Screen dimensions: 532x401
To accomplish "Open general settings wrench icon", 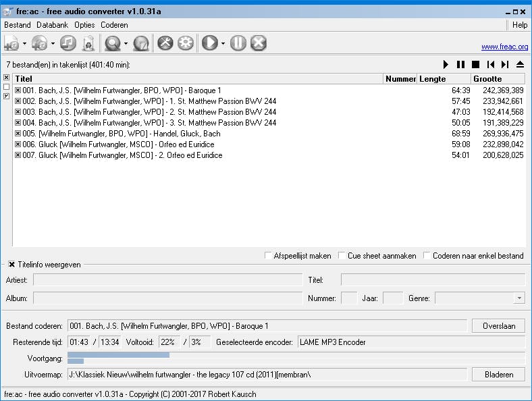I will (x=165, y=43).
